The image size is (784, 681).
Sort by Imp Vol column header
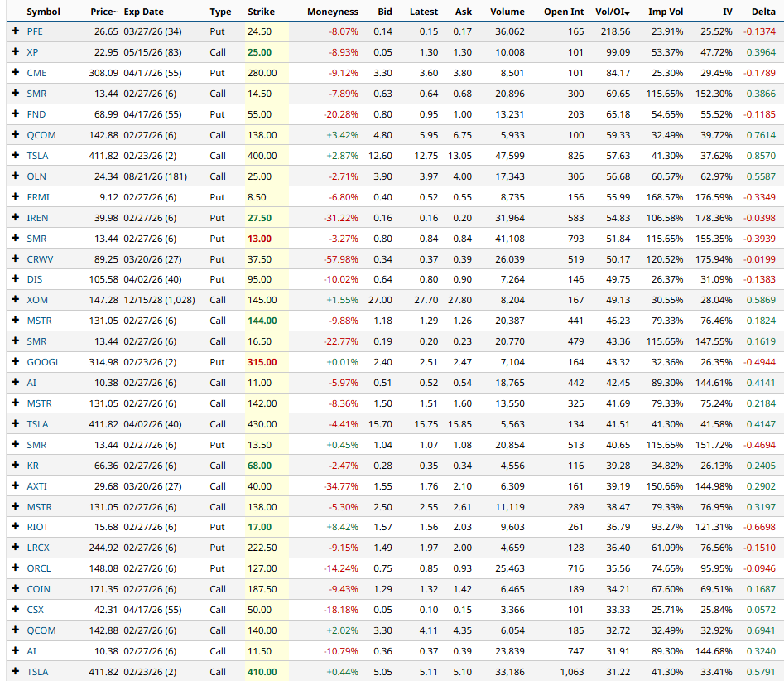pos(666,12)
